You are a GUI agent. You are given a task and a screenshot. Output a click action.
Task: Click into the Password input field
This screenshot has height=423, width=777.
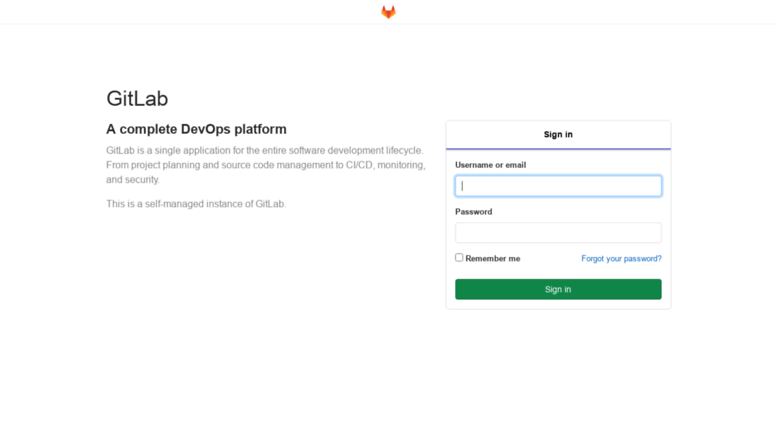pyautogui.click(x=558, y=233)
